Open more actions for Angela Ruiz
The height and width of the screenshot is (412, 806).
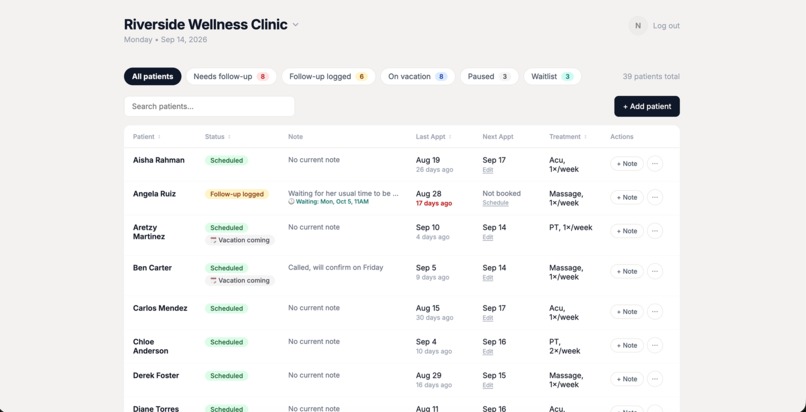click(x=654, y=197)
